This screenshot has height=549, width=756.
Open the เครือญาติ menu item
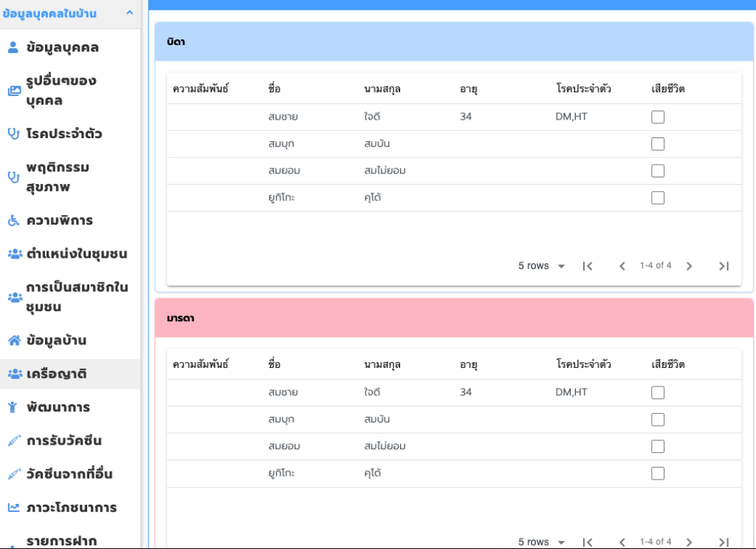(57, 374)
